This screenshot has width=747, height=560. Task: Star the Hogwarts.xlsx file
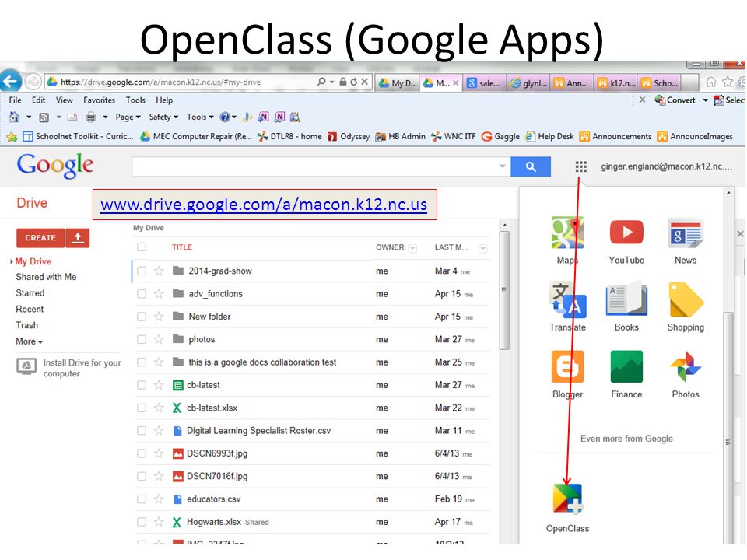[159, 523]
